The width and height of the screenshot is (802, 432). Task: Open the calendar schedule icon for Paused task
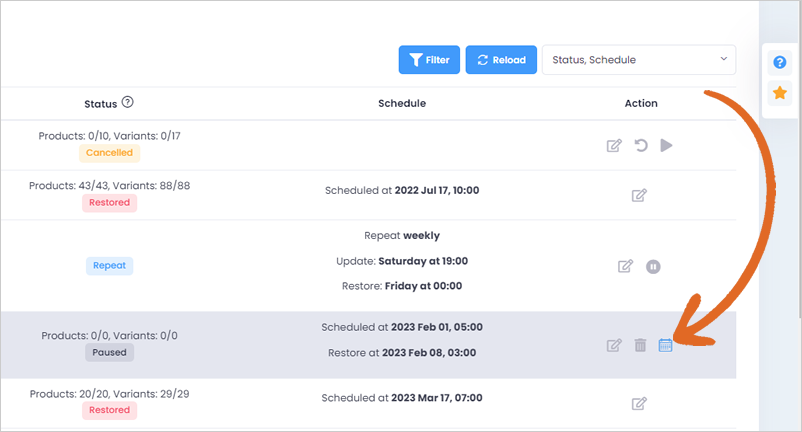tap(665, 346)
